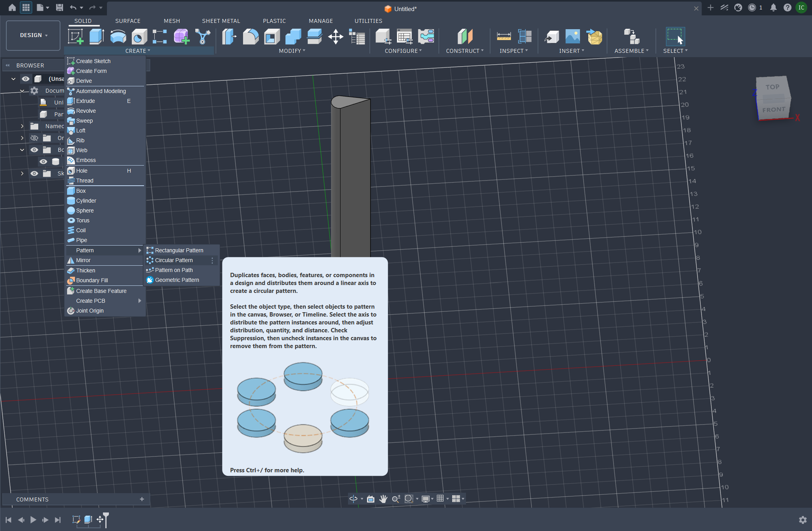Select the Offset Face tool icon
The image size is (812, 531).
click(314, 36)
